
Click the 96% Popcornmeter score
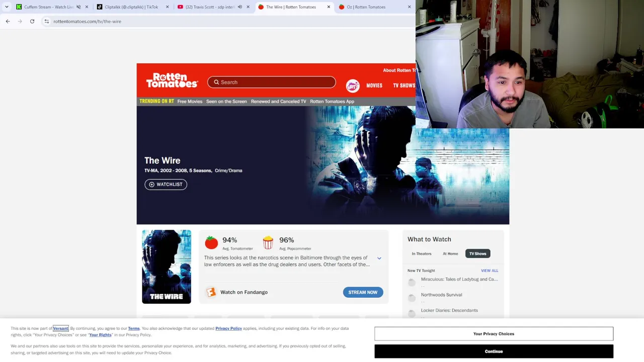pos(286,240)
